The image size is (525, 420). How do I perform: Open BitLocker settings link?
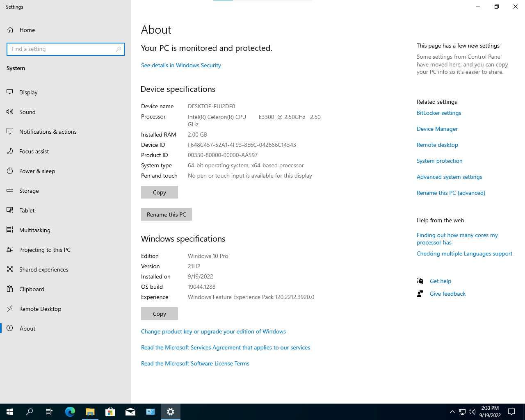[439, 113]
